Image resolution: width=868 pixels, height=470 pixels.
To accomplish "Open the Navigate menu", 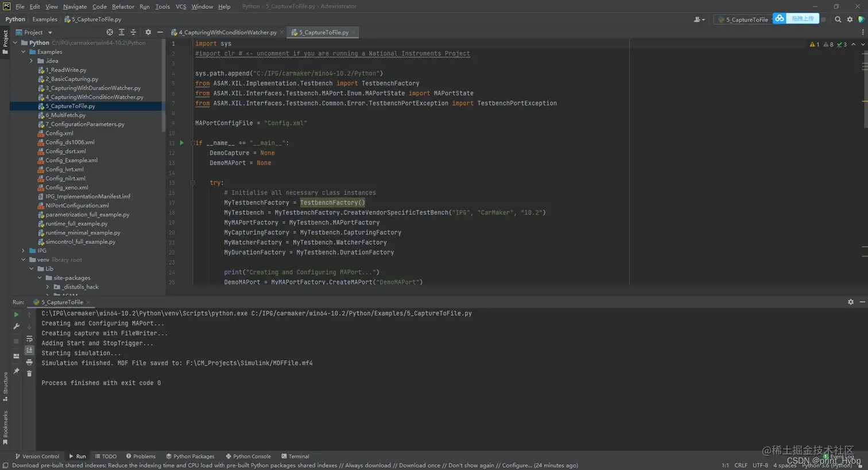I will (x=75, y=6).
